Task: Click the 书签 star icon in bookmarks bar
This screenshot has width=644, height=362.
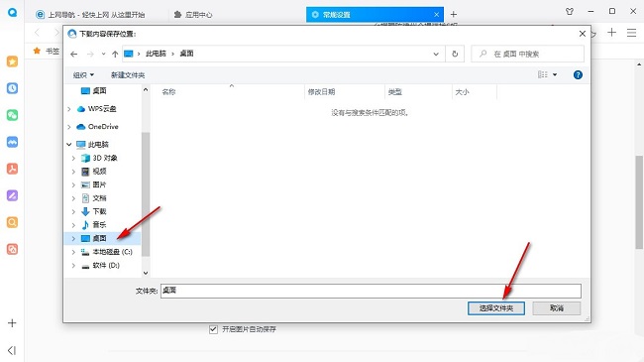Action: pos(37,51)
